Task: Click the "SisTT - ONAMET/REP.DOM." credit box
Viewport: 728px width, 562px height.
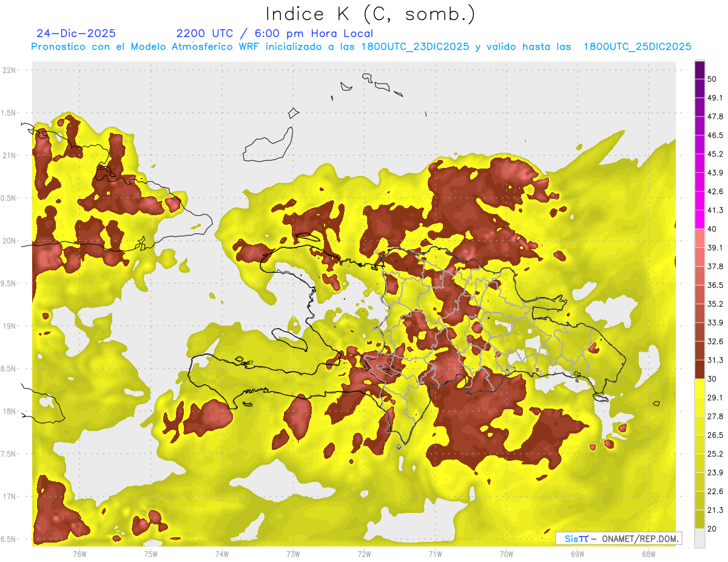Action: (619, 538)
